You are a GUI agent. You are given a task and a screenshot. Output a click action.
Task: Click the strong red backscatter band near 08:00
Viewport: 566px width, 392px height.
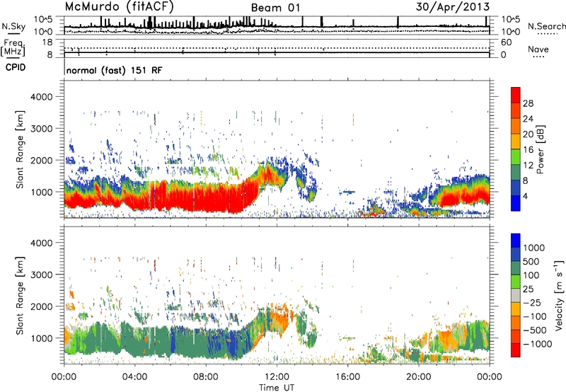click(x=206, y=197)
